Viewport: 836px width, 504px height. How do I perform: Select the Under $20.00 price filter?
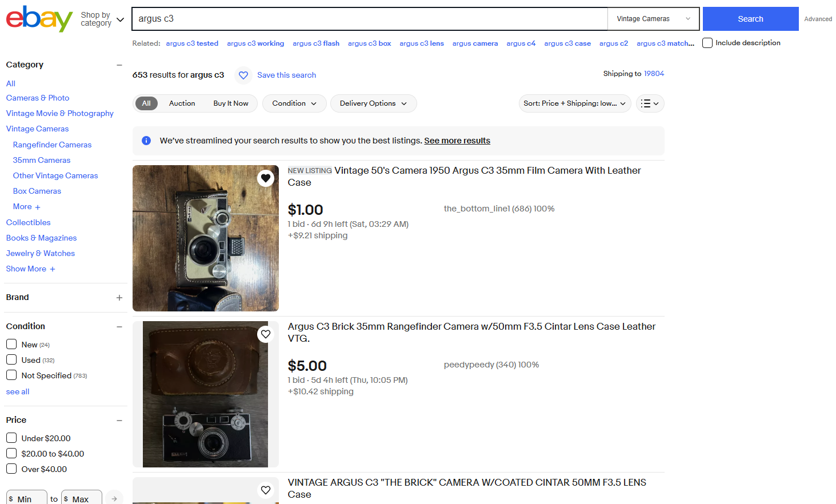[x=11, y=438]
